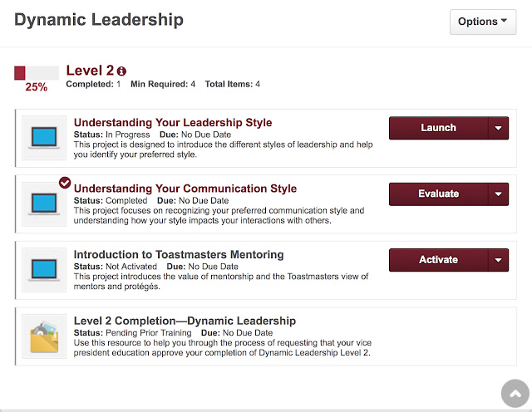Click folder icon for Level 2 Completion
The image size is (532, 412).
click(x=44, y=336)
